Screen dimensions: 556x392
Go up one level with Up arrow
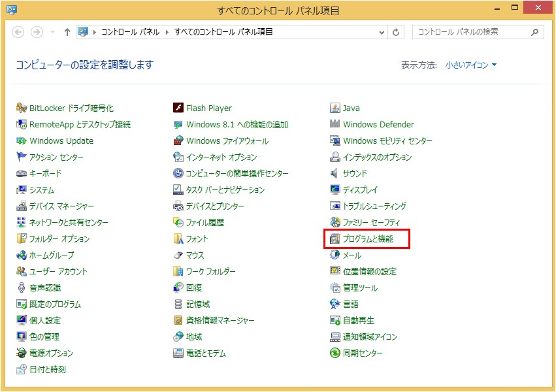point(67,32)
